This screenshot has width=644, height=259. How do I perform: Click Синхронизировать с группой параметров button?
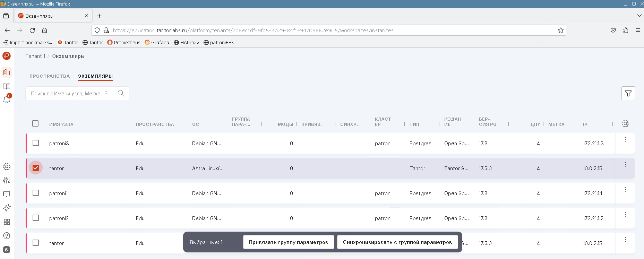pos(397,242)
